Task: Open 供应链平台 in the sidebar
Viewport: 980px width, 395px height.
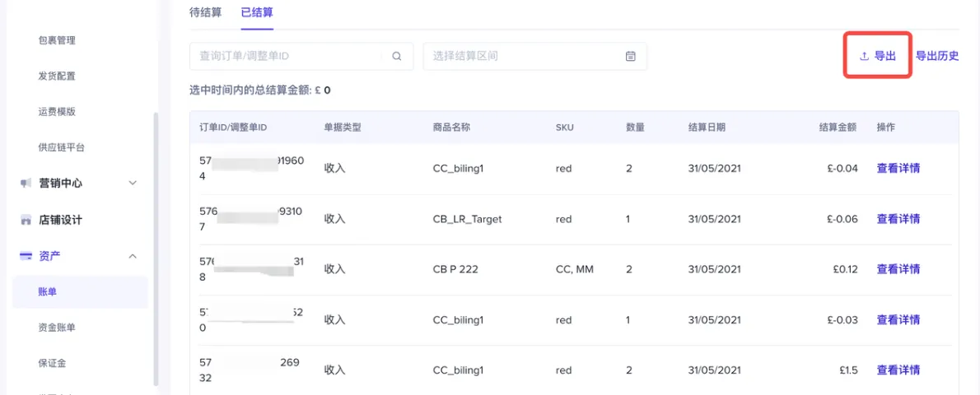Action: 61,147
